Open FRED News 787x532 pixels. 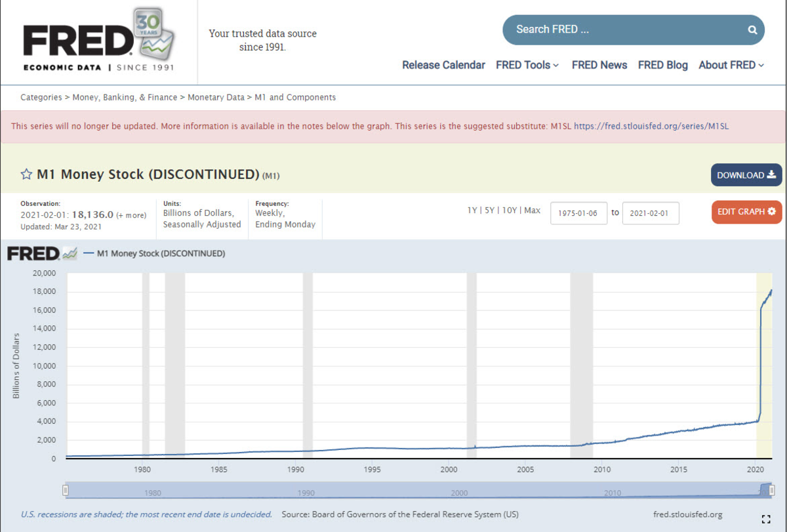[x=599, y=65]
